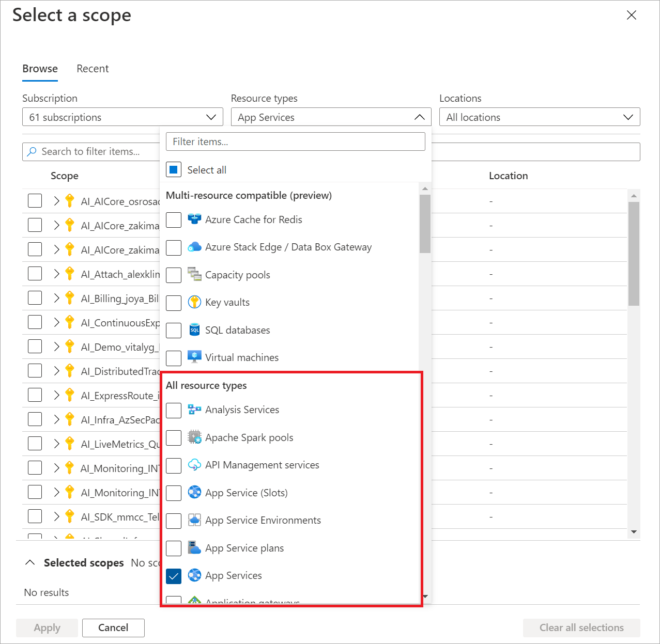660x644 pixels.
Task: Toggle the Select all checkbox
Action: tap(173, 169)
